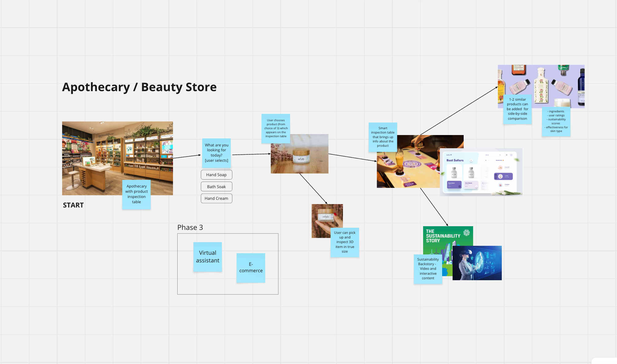Select the Hand Cream option
This screenshot has height=364, width=617.
pyautogui.click(x=216, y=198)
